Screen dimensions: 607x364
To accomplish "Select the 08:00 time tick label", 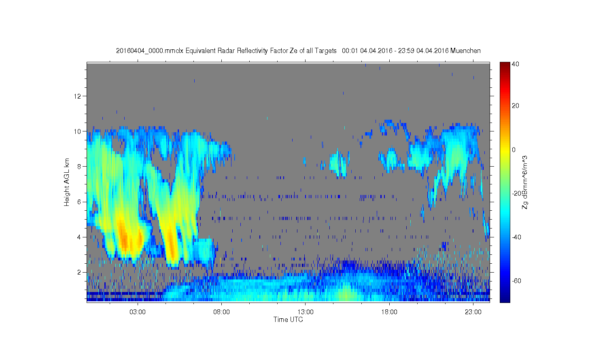I will coord(222,312).
